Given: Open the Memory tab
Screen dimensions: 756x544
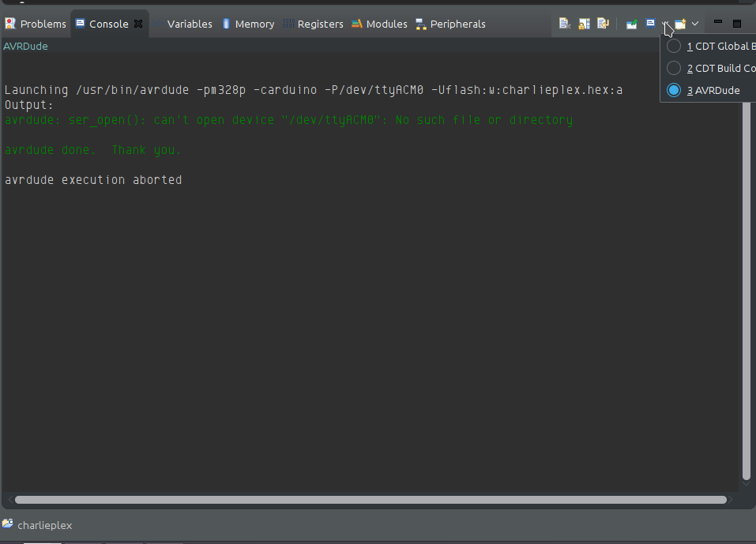Looking at the screenshot, I should coord(249,24).
